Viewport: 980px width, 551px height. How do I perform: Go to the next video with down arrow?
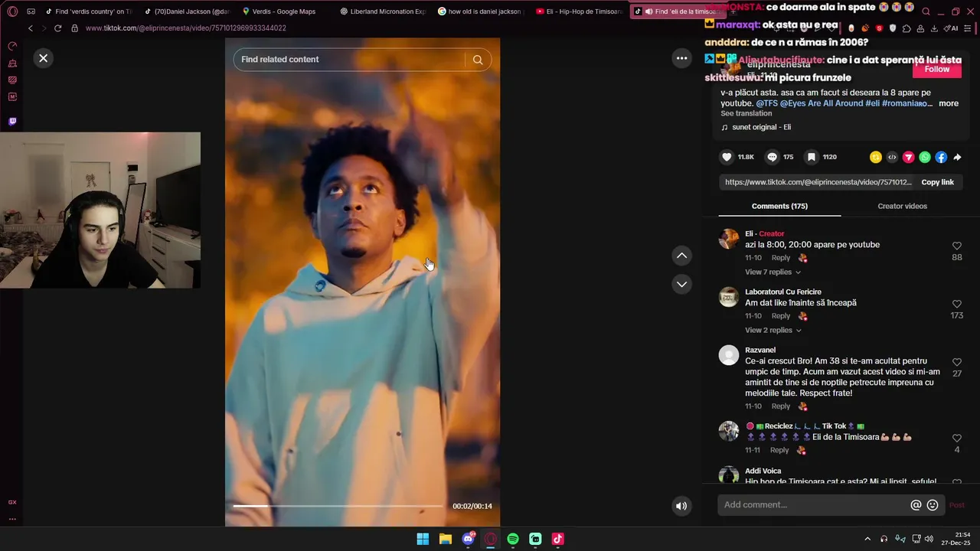[x=681, y=284]
